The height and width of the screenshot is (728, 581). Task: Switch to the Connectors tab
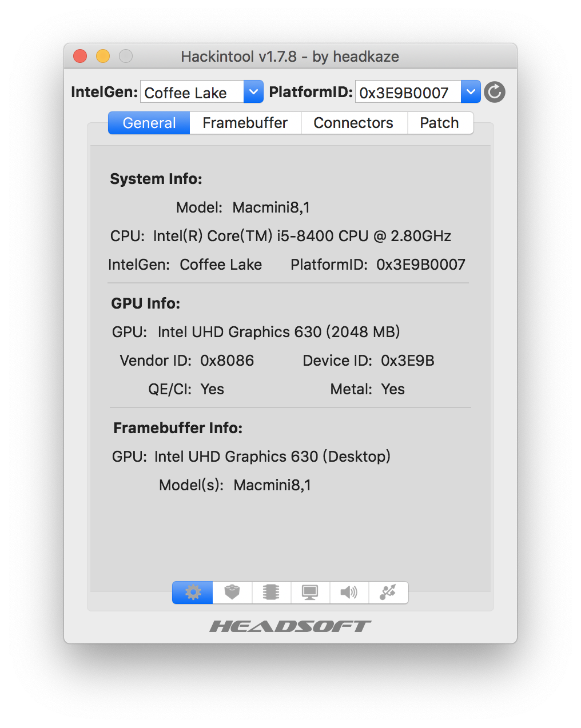pyautogui.click(x=353, y=123)
